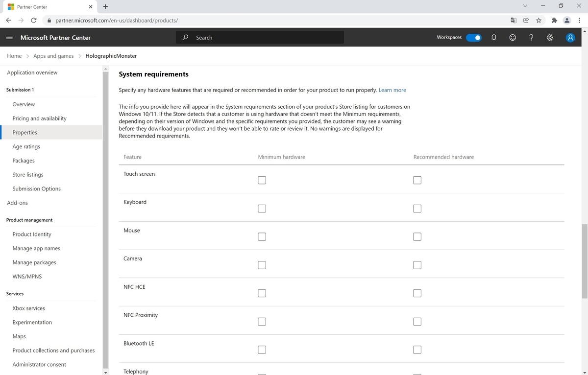Check Keyboard recommended hardware
Image resolution: width=588 pixels, height=375 pixels.
417,209
